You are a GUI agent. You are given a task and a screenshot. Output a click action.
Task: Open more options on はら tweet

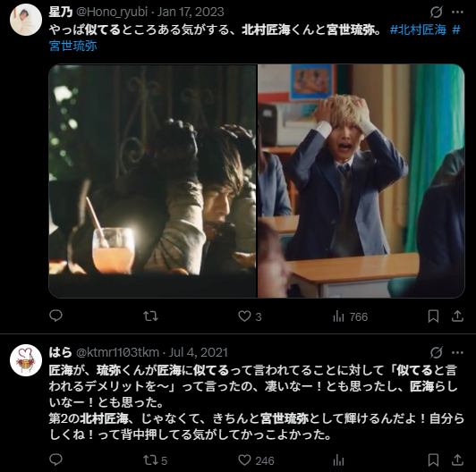click(457, 352)
